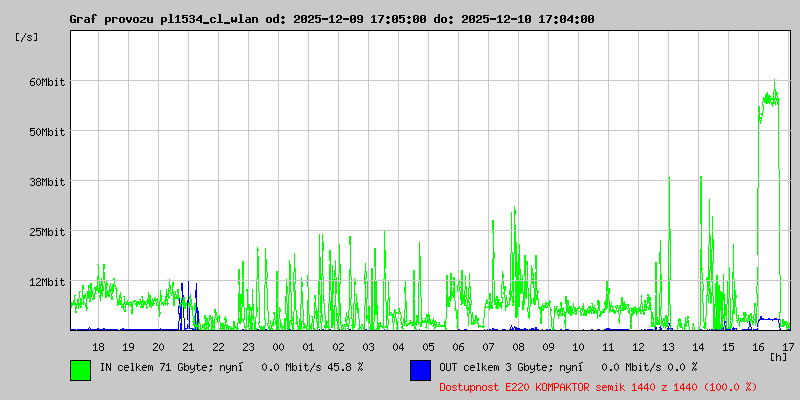Viewport: 800px width, 400px height.
Task: Click the 60Mbit y-axis label
Action: (x=47, y=82)
